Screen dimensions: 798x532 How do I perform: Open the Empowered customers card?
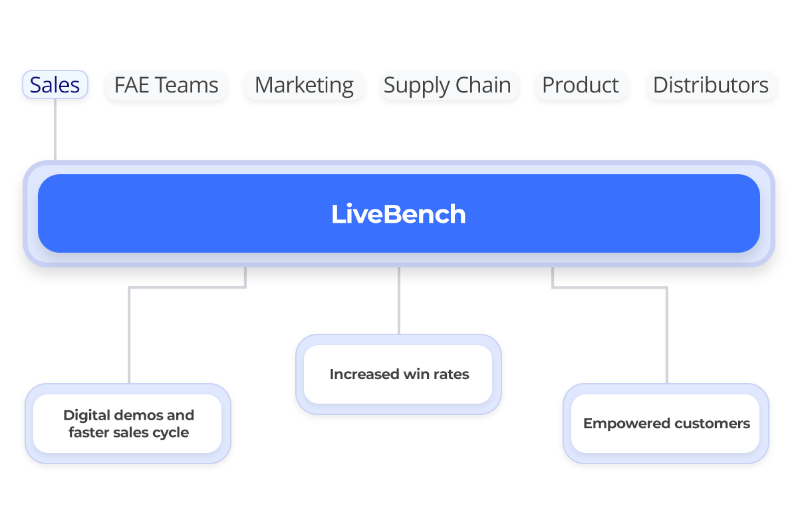[666, 424]
